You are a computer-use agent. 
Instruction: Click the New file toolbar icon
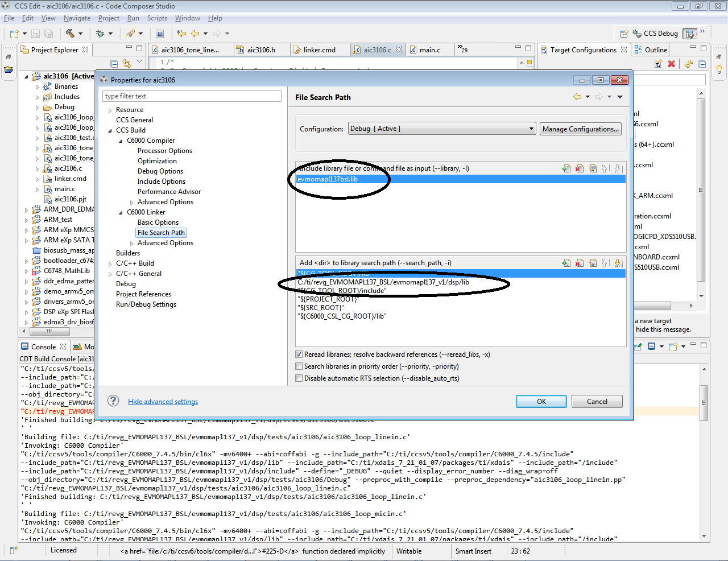point(14,34)
